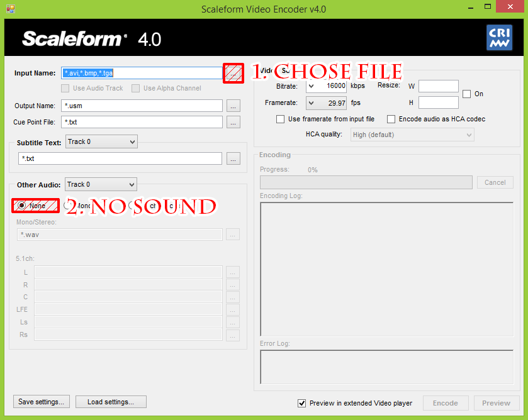Click the 29.97 framerate value
This screenshot has width=528, height=420.
tap(337, 103)
